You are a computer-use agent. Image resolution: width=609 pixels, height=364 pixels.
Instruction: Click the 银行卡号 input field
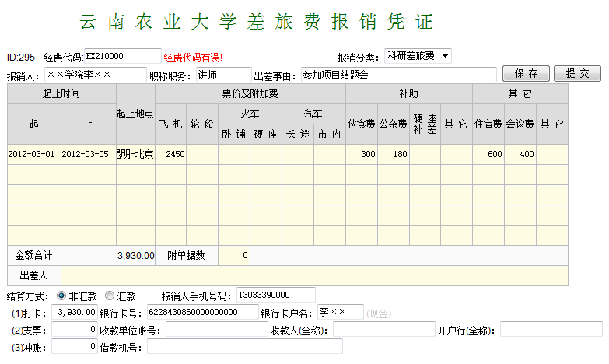tap(202, 312)
